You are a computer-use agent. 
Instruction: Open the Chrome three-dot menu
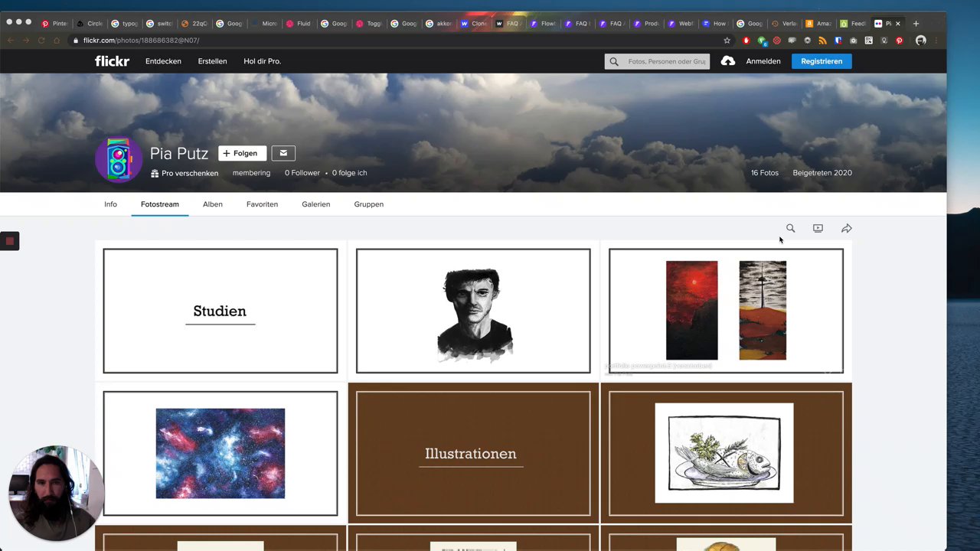coord(936,41)
